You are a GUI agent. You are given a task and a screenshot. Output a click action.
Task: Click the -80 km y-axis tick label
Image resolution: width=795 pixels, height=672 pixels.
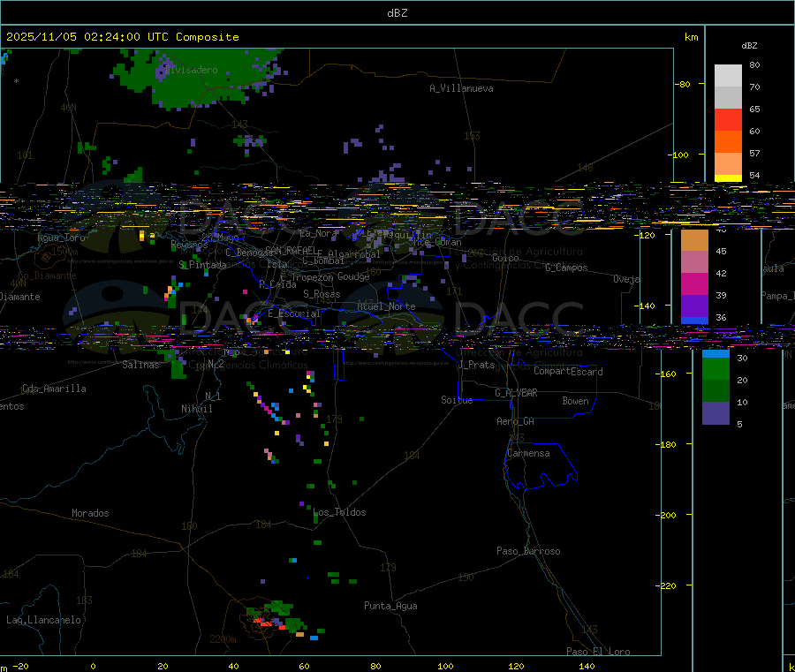pos(683,84)
